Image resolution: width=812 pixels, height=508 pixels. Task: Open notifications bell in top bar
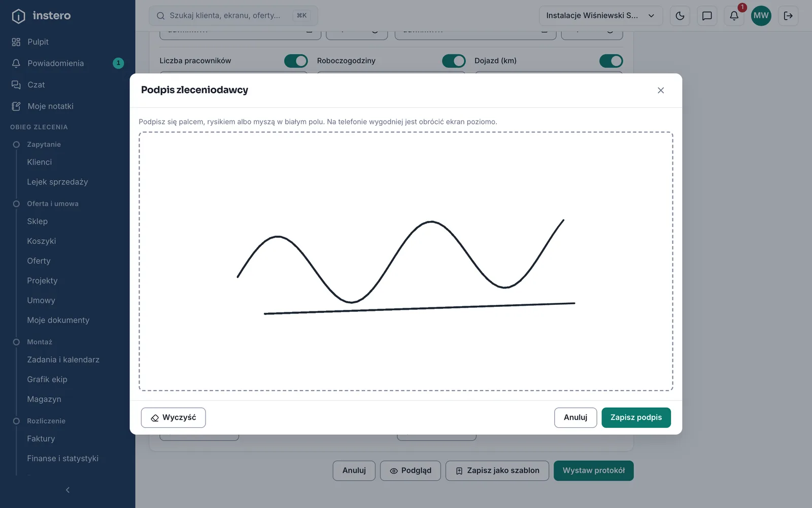click(734, 16)
